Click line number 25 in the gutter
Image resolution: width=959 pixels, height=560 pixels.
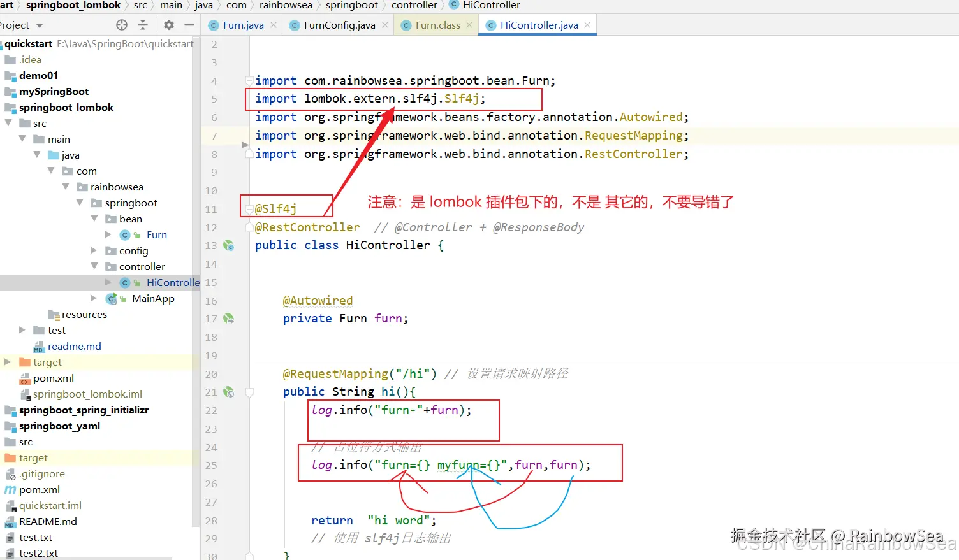pos(211,465)
